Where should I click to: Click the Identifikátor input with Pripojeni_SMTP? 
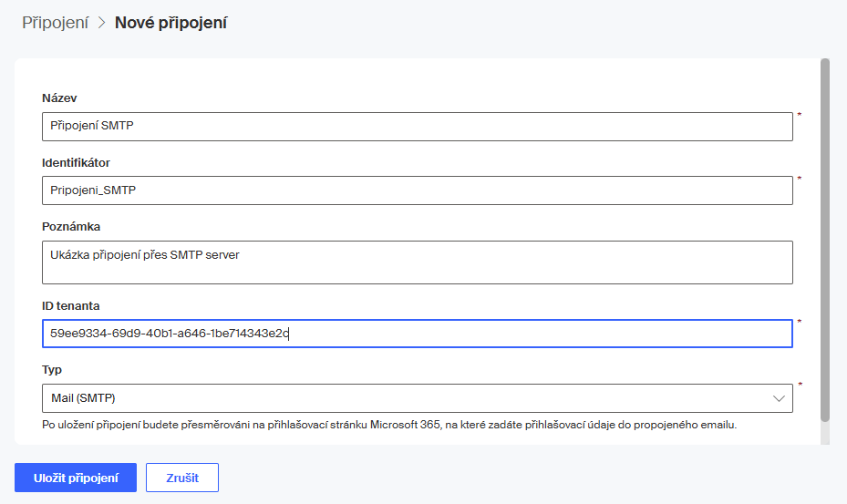[x=417, y=190]
